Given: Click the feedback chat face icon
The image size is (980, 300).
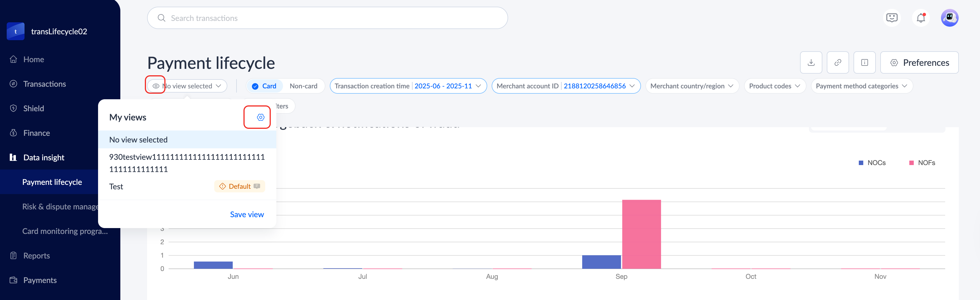Looking at the screenshot, I should (x=891, y=18).
